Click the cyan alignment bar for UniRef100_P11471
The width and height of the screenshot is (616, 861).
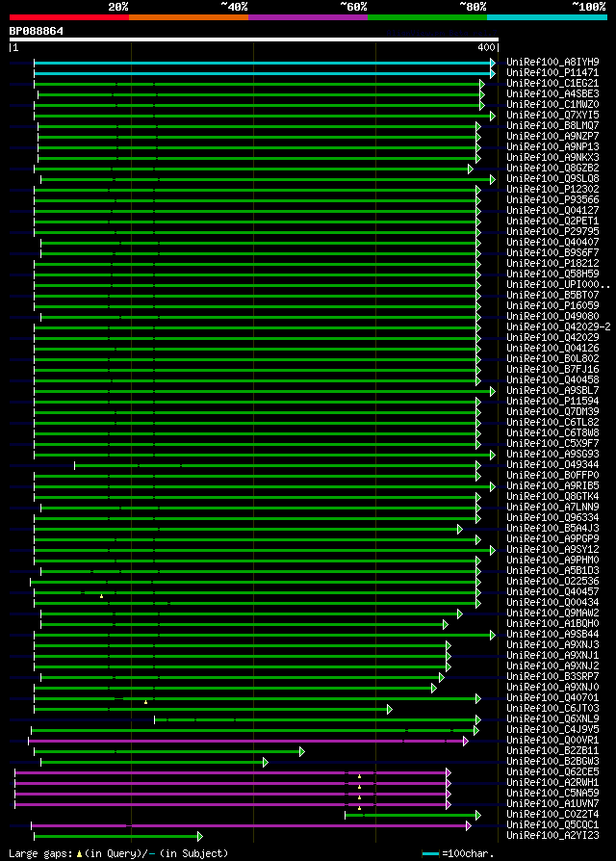pyautogui.click(x=264, y=73)
